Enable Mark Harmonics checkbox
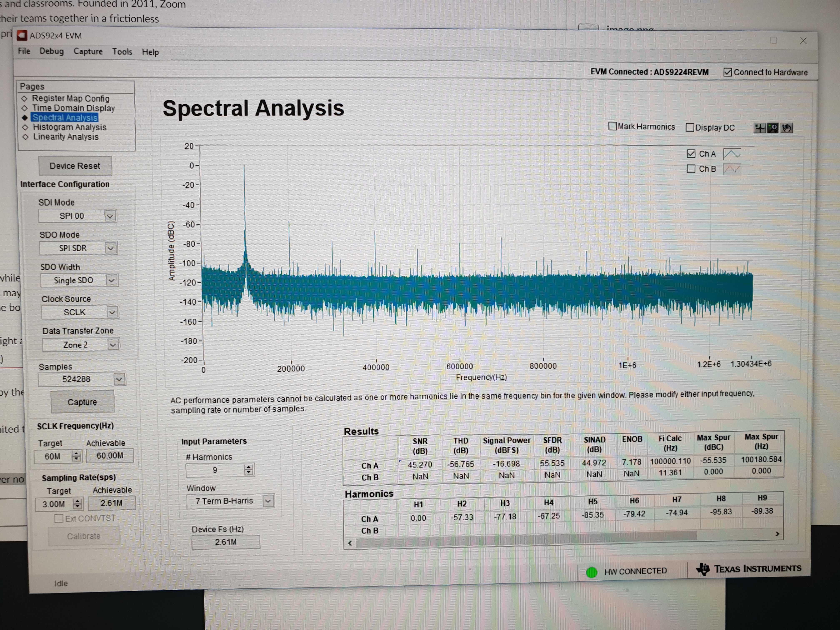Image resolution: width=840 pixels, height=630 pixels. [x=612, y=126]
